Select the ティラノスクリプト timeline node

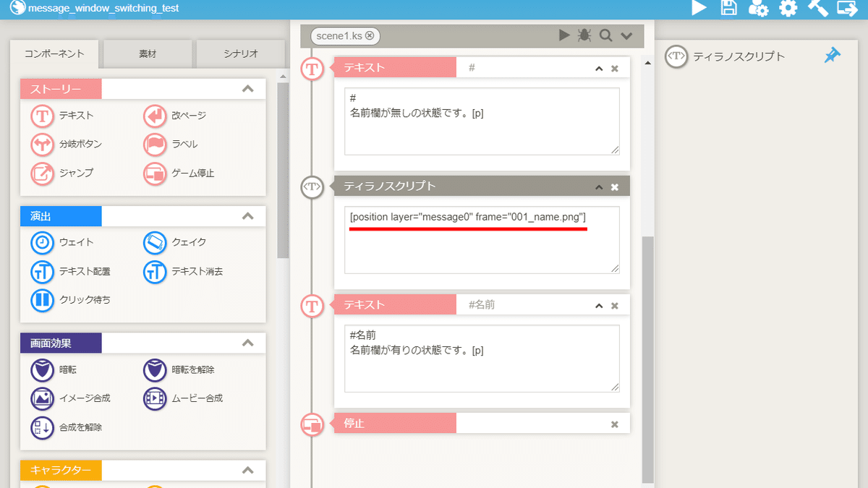pyautogui.click(x=312, y=187)
